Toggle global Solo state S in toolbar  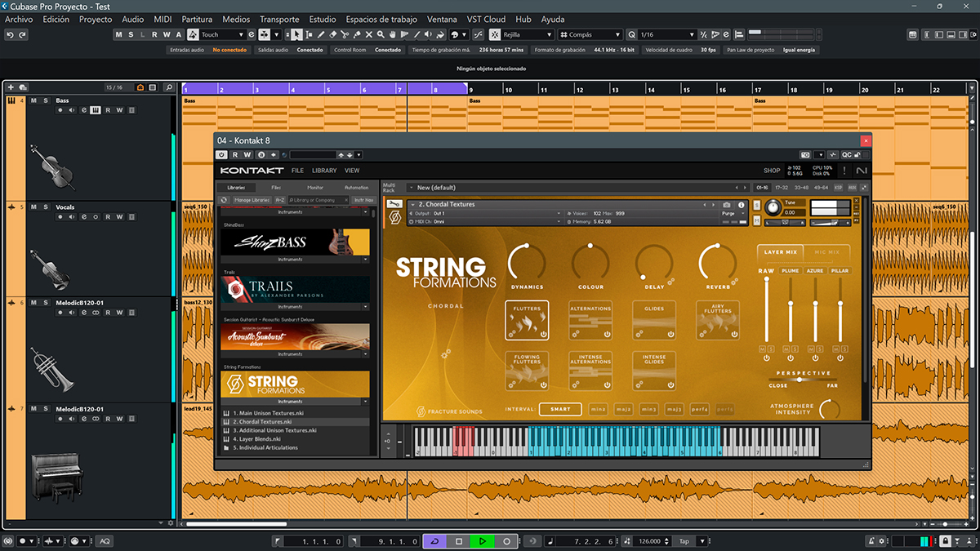pos(131,34)
